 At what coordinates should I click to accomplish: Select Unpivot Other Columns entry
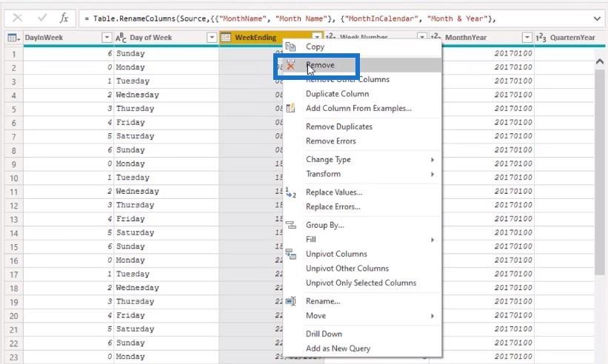pyautogui.click(x=362, y=269)
